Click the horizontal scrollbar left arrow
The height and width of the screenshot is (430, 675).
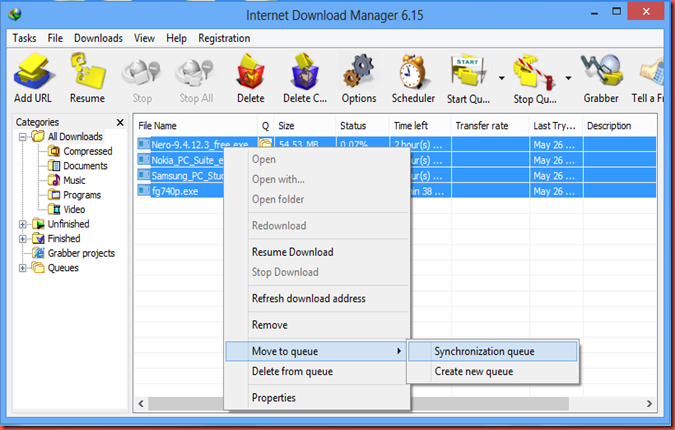pos(141,404)
